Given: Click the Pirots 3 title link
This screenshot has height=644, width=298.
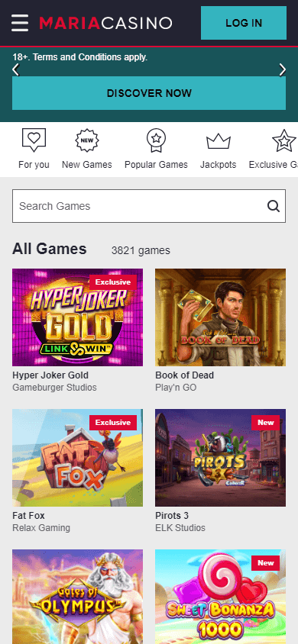Looking at the screenshot, I should click(x=172, y=516).
